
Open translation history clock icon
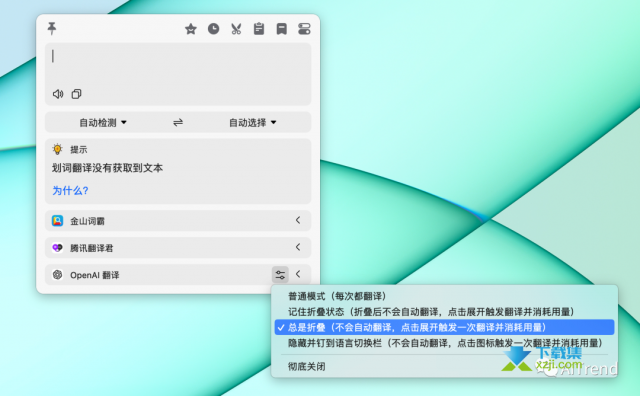pyautogui.click(x=213, y=29)
